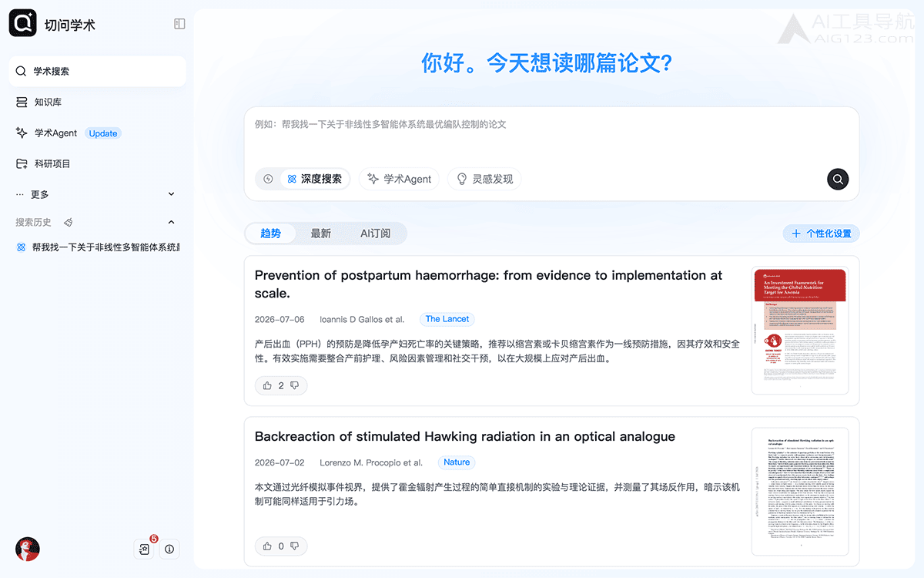Click The Lancet journal tag
The height and width of the screenshot is (578, 924).
[x=447, y=319]
